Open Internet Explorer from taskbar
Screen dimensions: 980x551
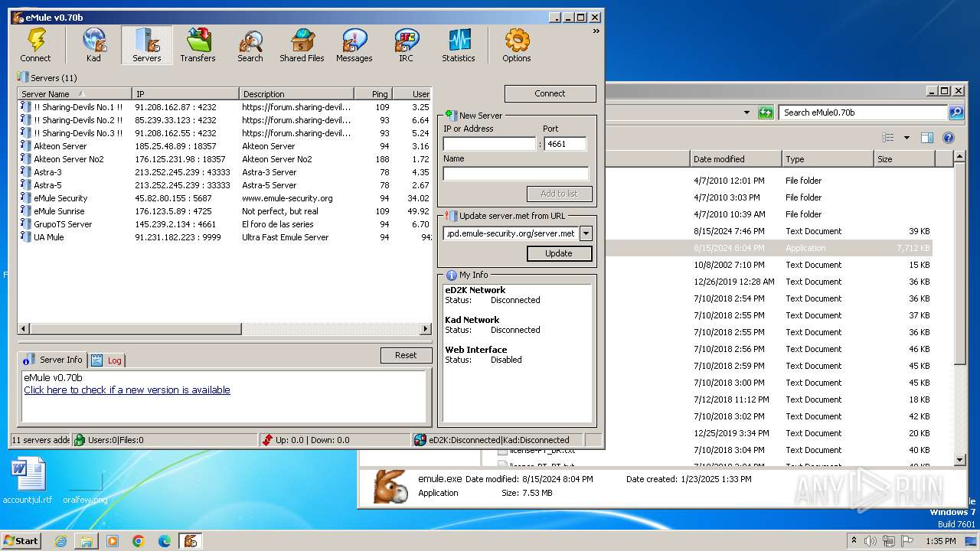60,541
